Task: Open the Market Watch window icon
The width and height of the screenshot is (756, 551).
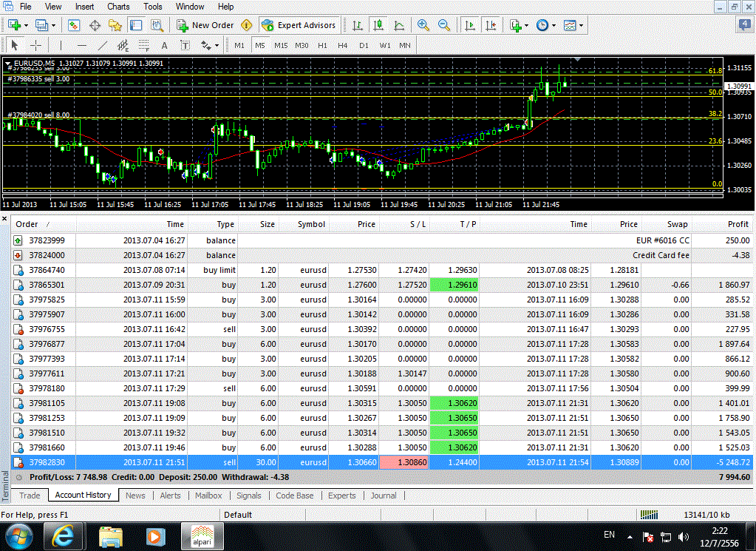Action: click(74, 25)
